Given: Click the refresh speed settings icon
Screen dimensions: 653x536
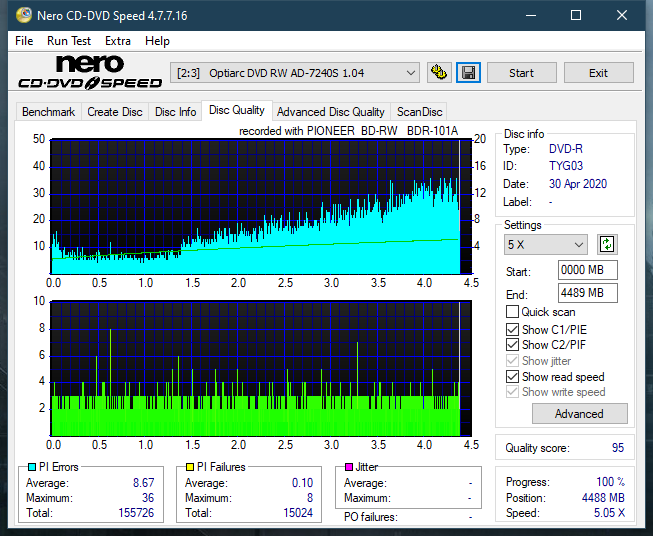Looking at the screenshot, I should pyautogui.click(x=607, y=244).
